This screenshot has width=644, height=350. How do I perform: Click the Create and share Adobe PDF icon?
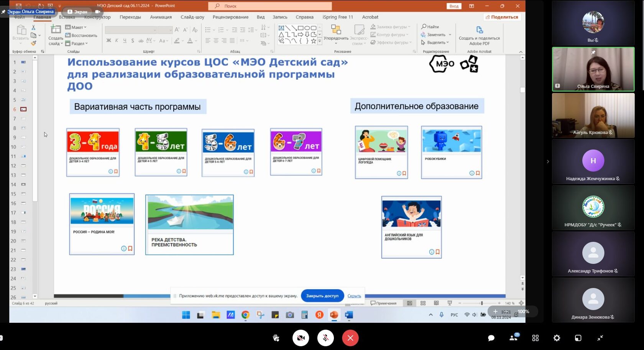(479, 30)
